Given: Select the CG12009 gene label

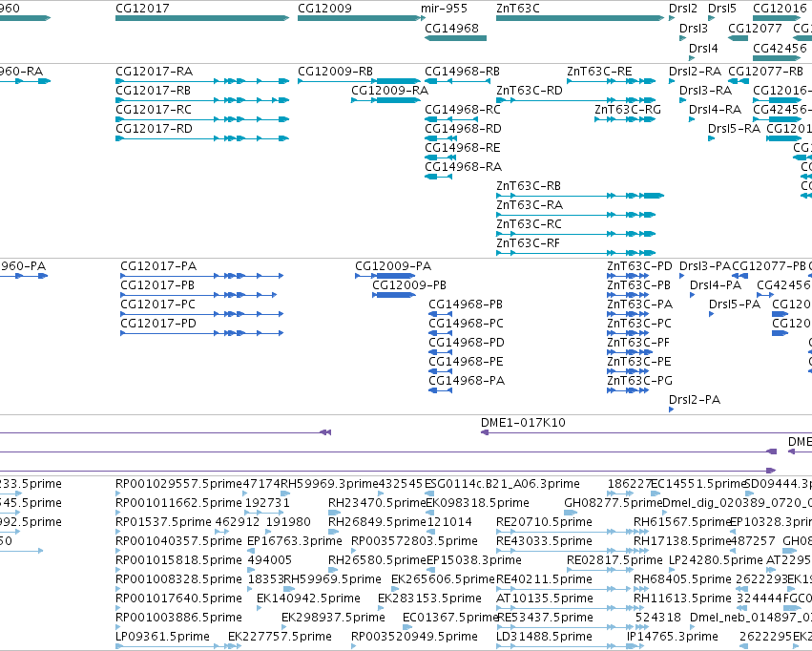Looking at the screenshot, I should tap(324, 9).
